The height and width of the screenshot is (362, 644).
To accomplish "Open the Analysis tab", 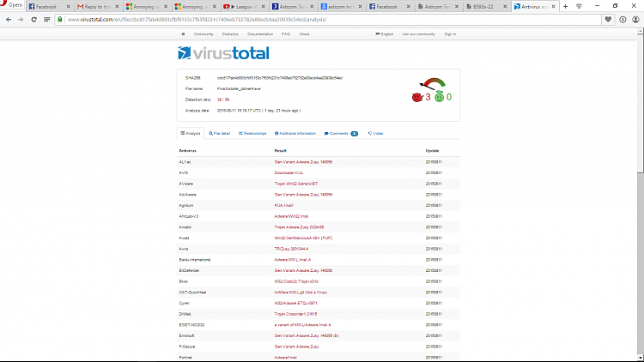I will [190, 133].
